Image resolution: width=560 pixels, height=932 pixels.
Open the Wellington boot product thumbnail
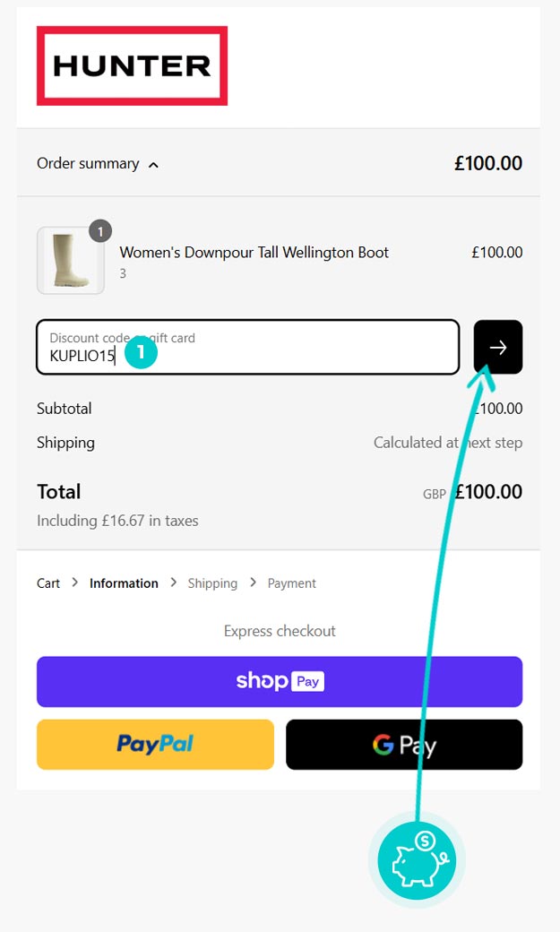70,261
